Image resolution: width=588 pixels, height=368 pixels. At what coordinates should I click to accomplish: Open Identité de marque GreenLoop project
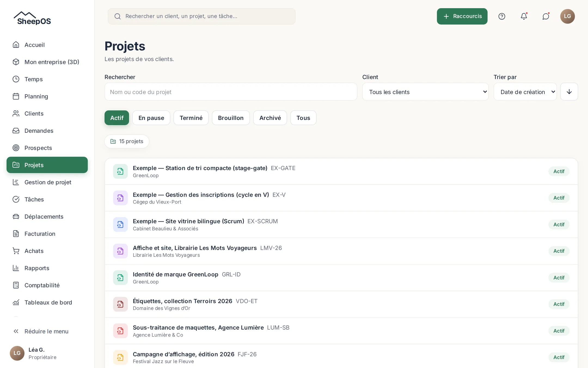click(x=341, y=278)
